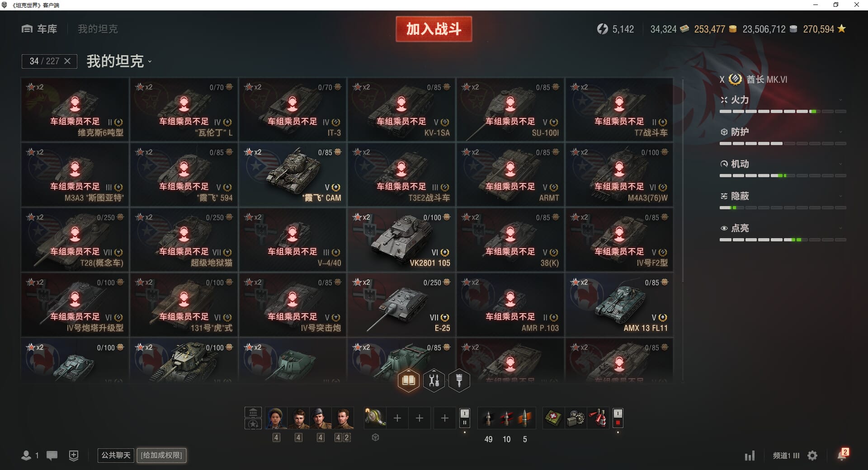
Task: Switch to the 车库 tab
Action: (x=39, y=29)
